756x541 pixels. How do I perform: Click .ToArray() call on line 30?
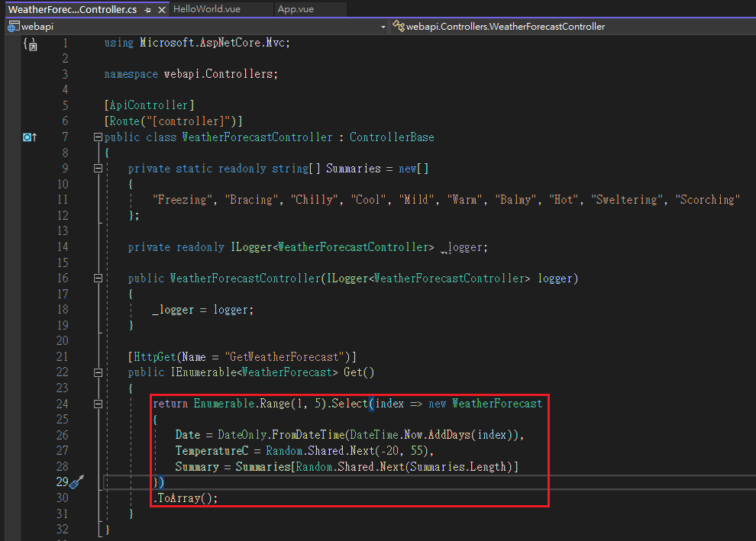pyautogui.click(x=185, y=498)
